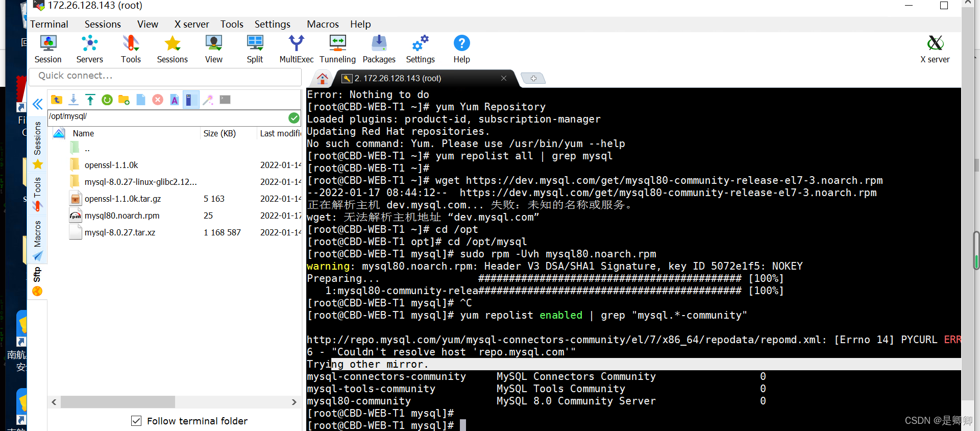The width and height of the screenshot is (980, 431).
Task: Open the Session toolbar button
Action: 48,50
